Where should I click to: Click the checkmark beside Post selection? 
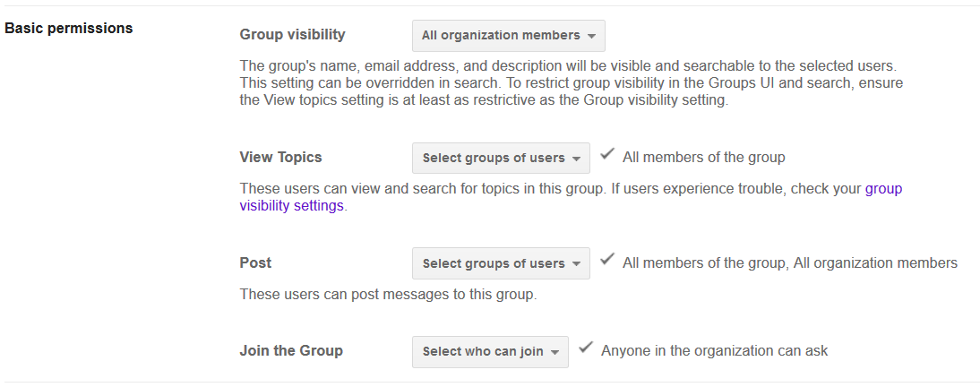click(x=607, y=261)
